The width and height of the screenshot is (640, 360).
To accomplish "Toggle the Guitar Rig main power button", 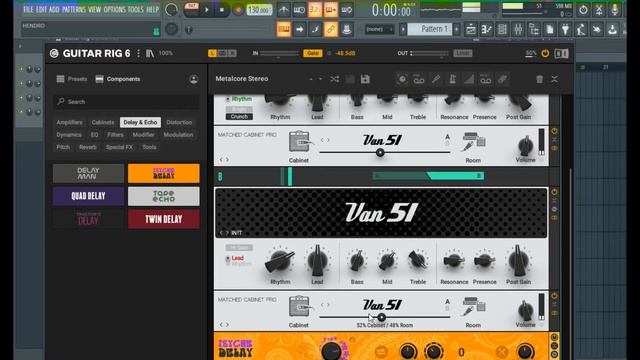I will (545, 53).
